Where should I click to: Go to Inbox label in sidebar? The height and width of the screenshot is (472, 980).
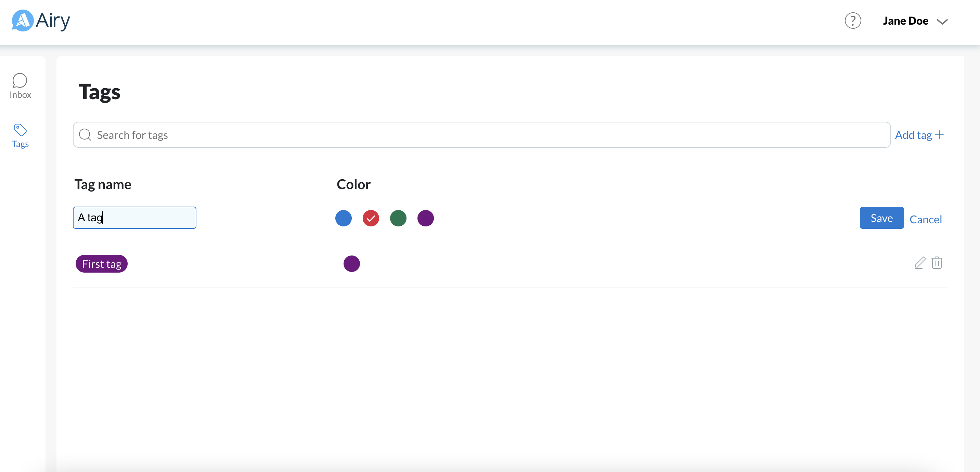pos(20,95)
